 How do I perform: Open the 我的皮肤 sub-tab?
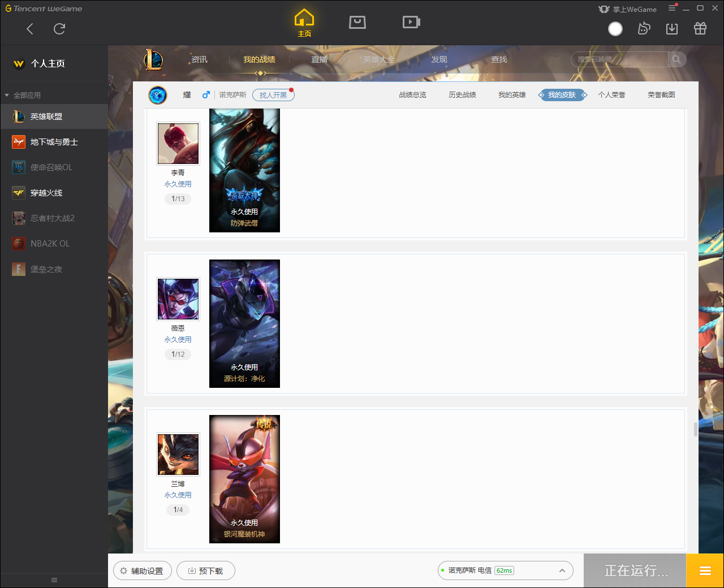(562, 95)
